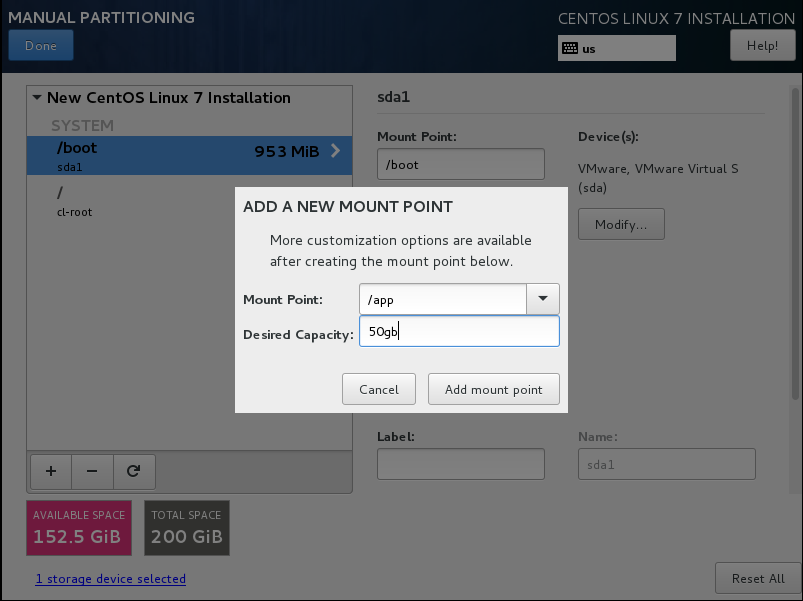803x601 pixels.
Task: Click the plus icon to add partition
Action: pyautogui.click(x=51, y=471)
